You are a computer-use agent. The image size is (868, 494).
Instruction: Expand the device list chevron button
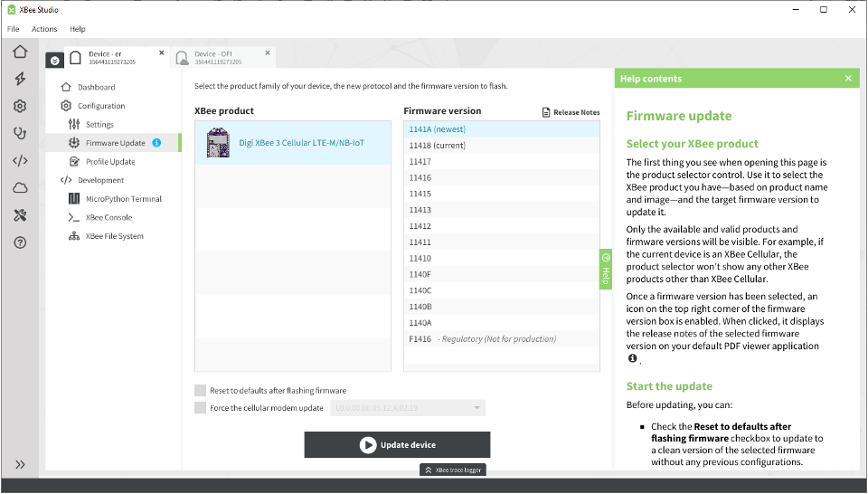[55, 61]
